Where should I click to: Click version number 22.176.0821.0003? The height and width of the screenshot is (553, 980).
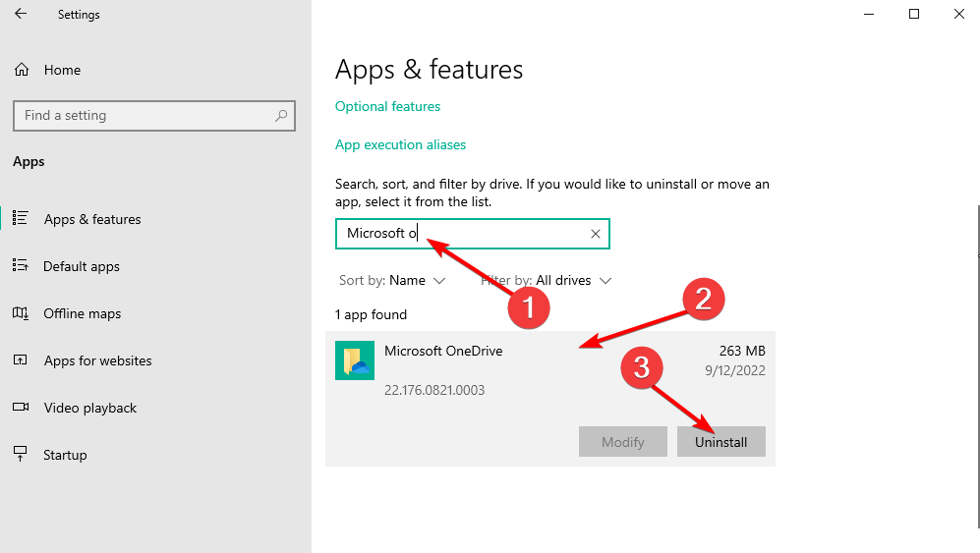[x=434, y=391]
